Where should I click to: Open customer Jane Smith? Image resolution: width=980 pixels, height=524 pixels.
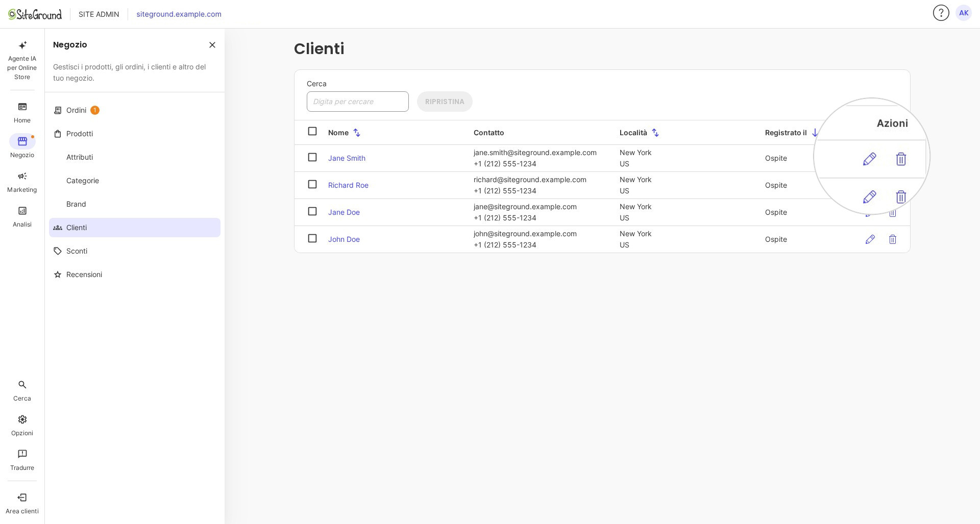click(x=347, y=158)
